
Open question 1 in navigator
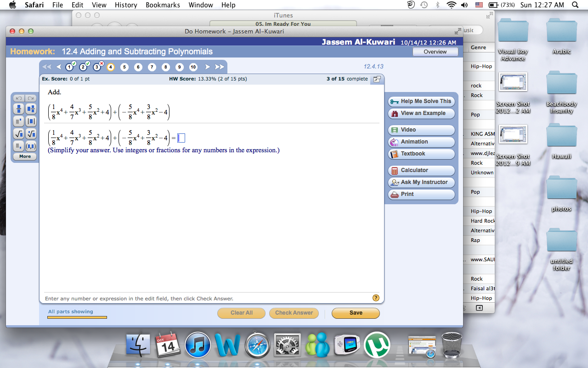coord(69,67)
